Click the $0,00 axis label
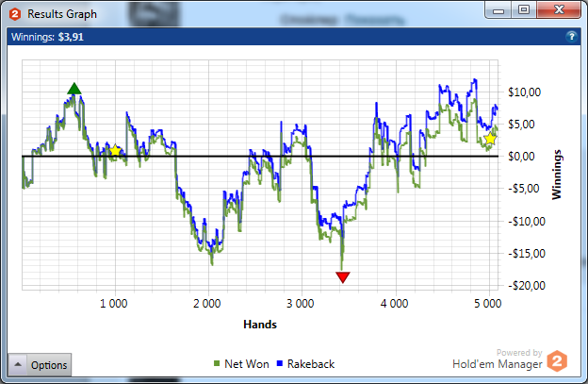Viewport: 588px width, 384px height. [x=521, y=157]
